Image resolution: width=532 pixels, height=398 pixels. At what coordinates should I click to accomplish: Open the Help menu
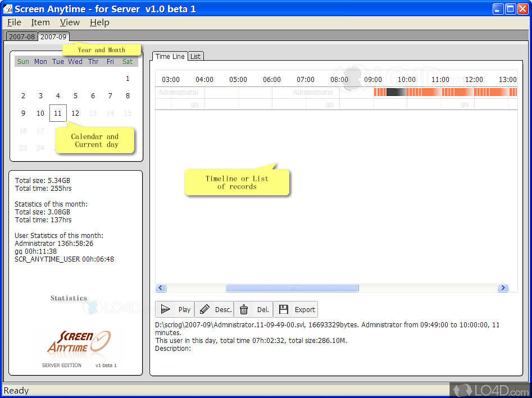[99, 22]
